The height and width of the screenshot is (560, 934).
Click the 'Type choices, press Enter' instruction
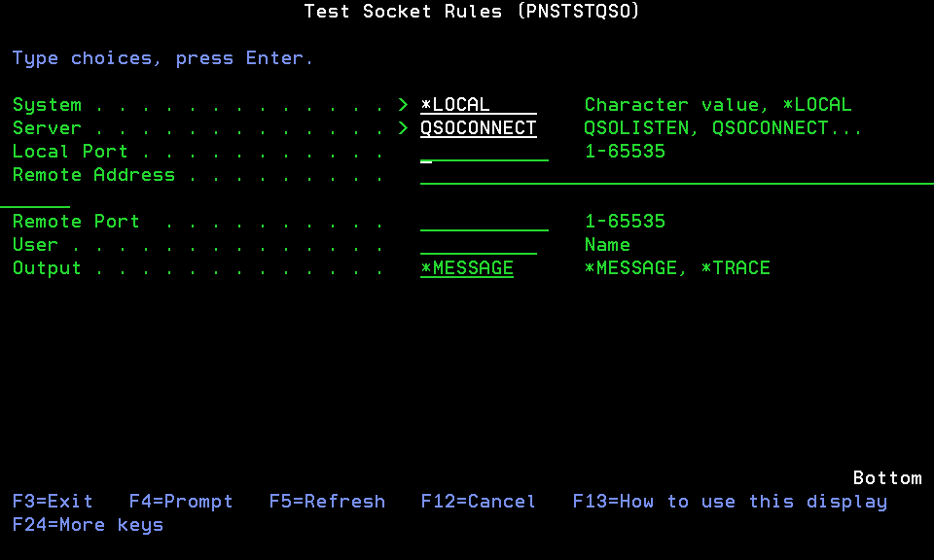pyautogui.click(x=162, y=58)
